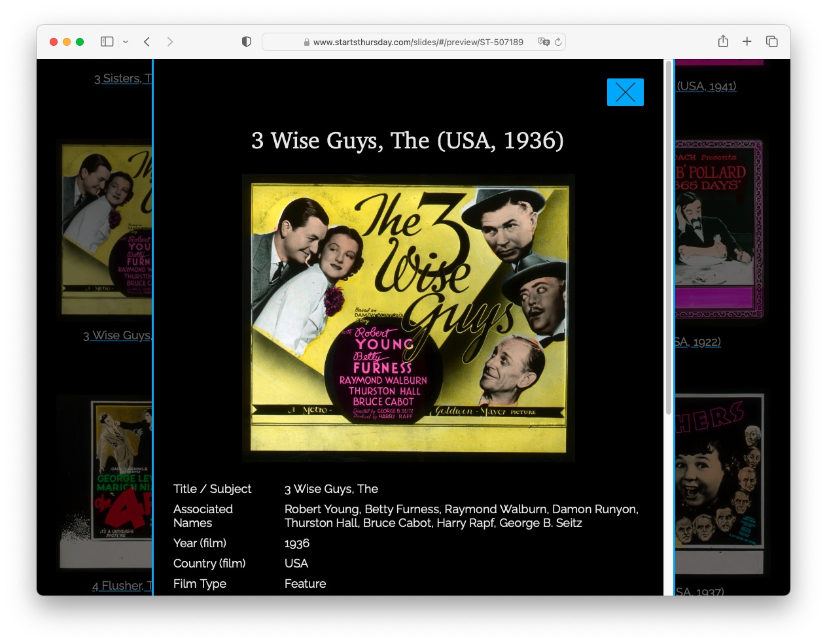The height and width of the screenshot is (644, 827).
Task: Open the 4 Flusher link at bottom left
Action: (122, 586)
